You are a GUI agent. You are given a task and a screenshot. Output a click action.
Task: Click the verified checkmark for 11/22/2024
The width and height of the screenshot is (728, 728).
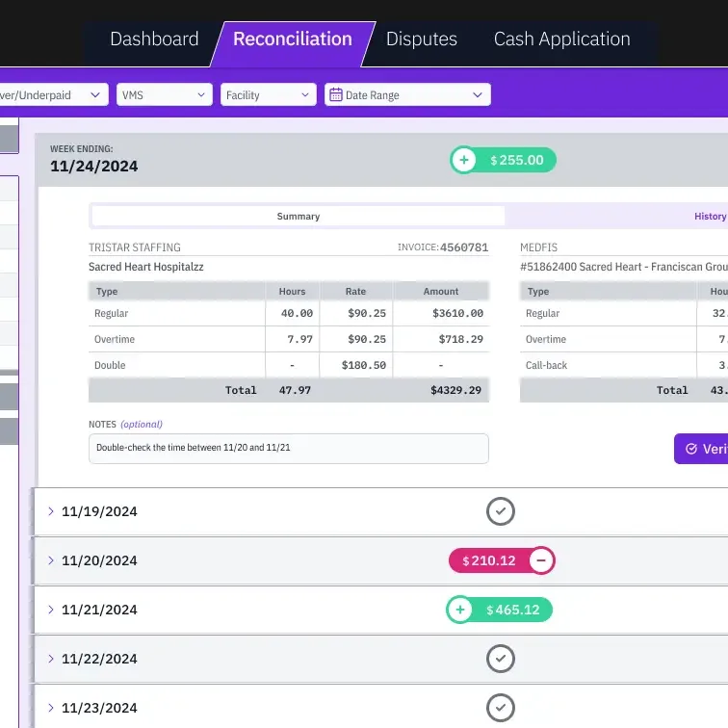coord(501,659)
